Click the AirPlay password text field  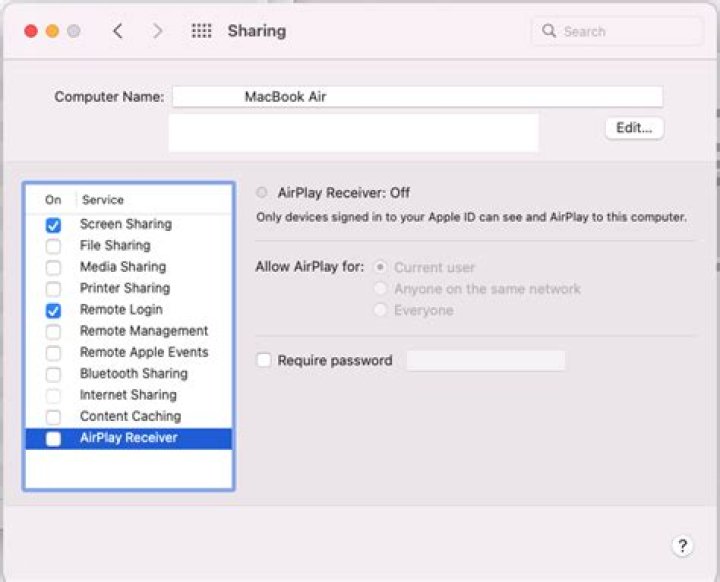tap(485, 361)
